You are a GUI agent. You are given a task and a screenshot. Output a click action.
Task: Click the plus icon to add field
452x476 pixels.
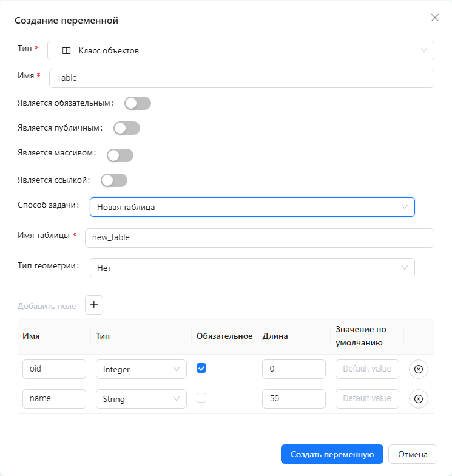94,305
